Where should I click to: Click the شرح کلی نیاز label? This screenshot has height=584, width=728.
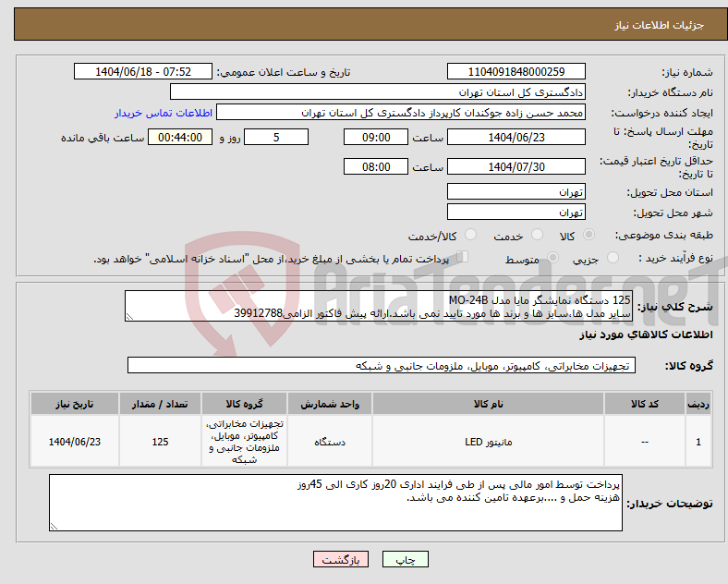click(x=674, y=307)
